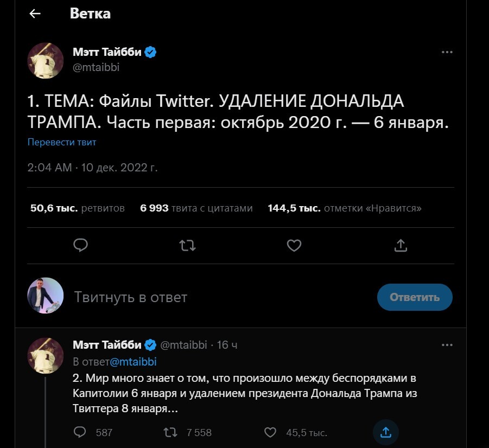
Task: Open the 50,6 тыс. ретвитов list
Action: coord(78,208)
